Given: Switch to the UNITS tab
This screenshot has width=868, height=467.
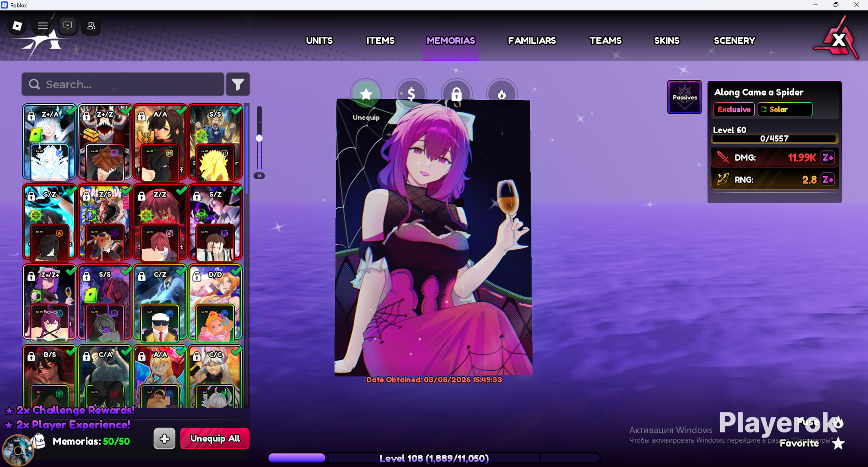Looking at the screenshot, I should click(319, 41).
